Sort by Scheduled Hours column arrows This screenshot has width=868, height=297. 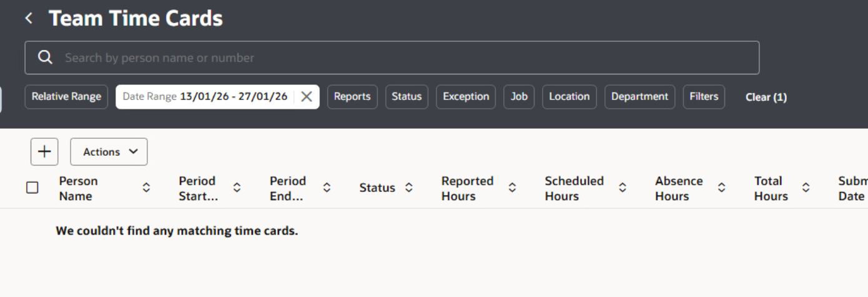point(623,188)
